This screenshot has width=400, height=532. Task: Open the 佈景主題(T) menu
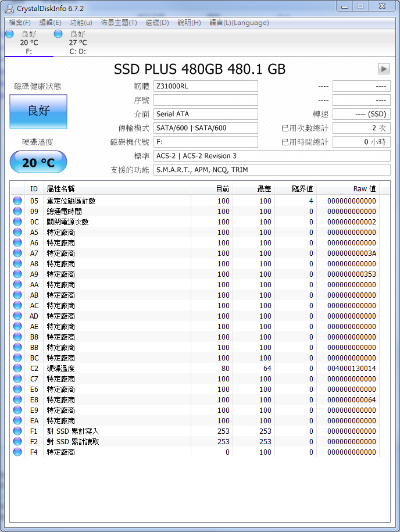point(119,23)
